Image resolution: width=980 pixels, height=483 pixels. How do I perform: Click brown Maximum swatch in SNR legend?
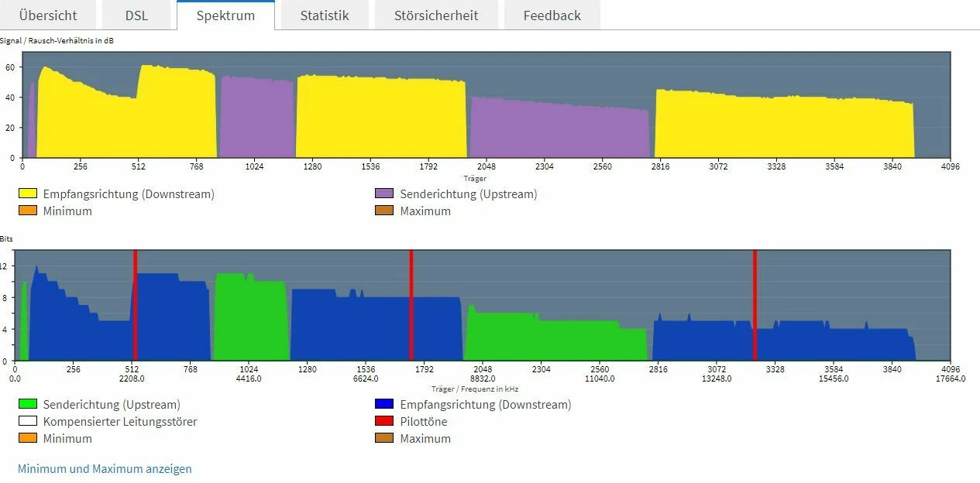pyautogui.click(x=384, y=211)
